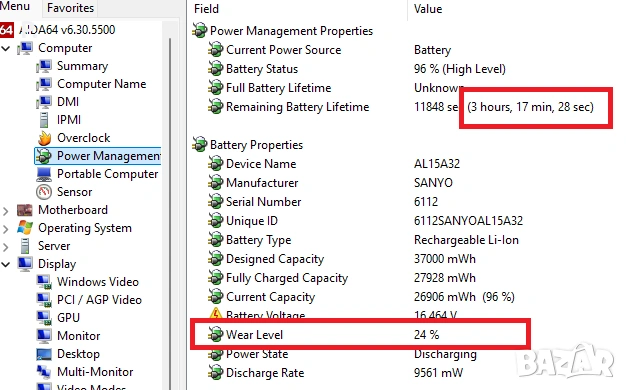Image resolution: width=626 pixels, height=390 pixels.
Task: Click the 6112SANYOAL15A32 unique ID value
Action: tap(468, 221)
